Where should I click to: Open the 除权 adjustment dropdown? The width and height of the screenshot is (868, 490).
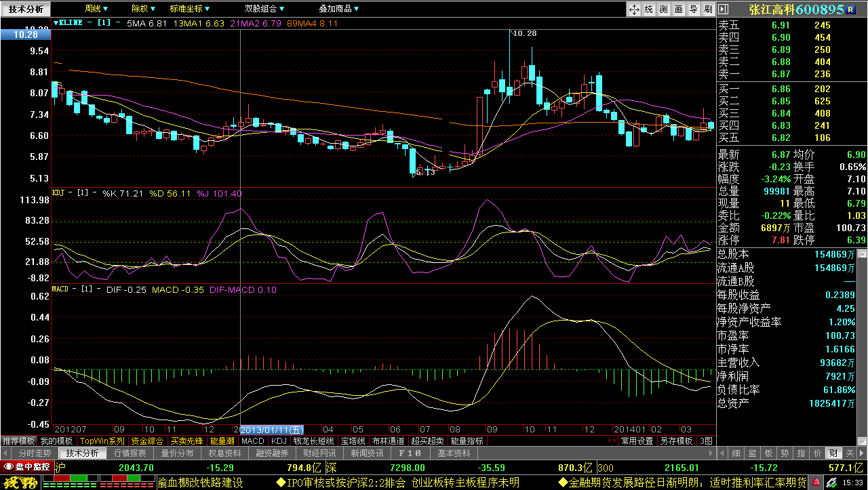point(143,9)
